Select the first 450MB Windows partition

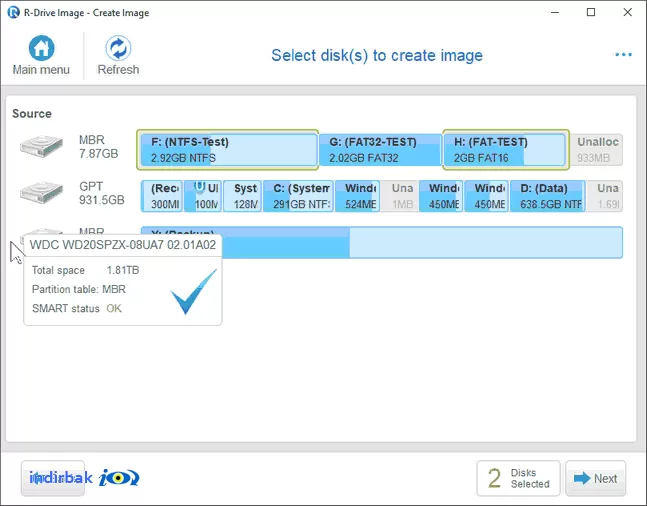point(441,196)
